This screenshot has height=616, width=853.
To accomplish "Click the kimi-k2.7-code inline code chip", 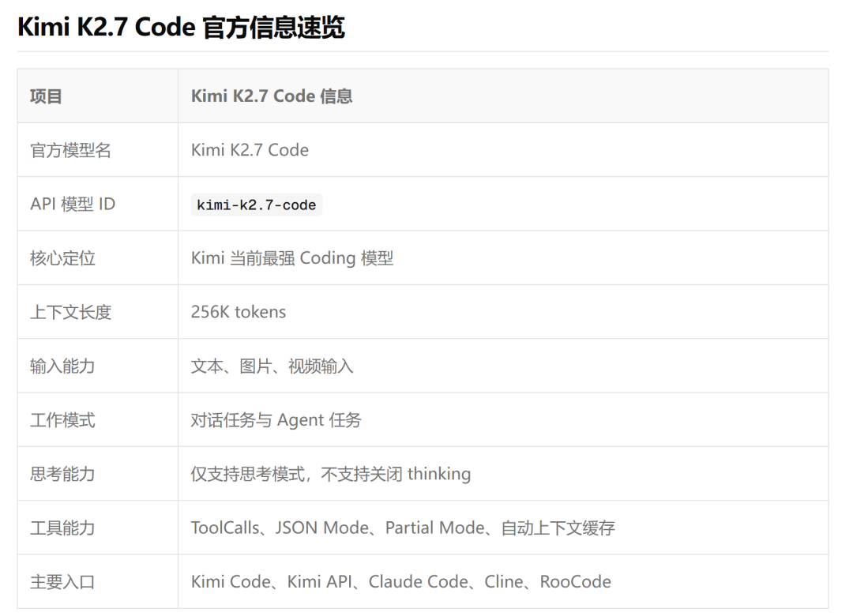I will click(256, 205).
